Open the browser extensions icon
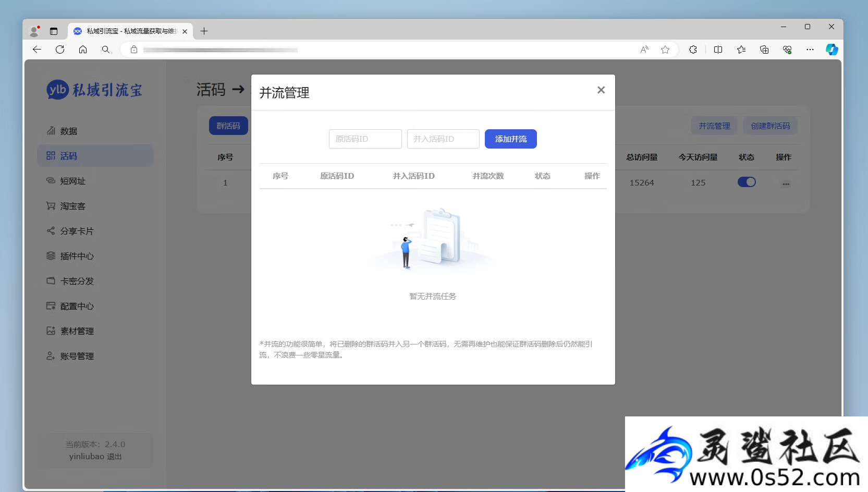 tap(693, 50)
